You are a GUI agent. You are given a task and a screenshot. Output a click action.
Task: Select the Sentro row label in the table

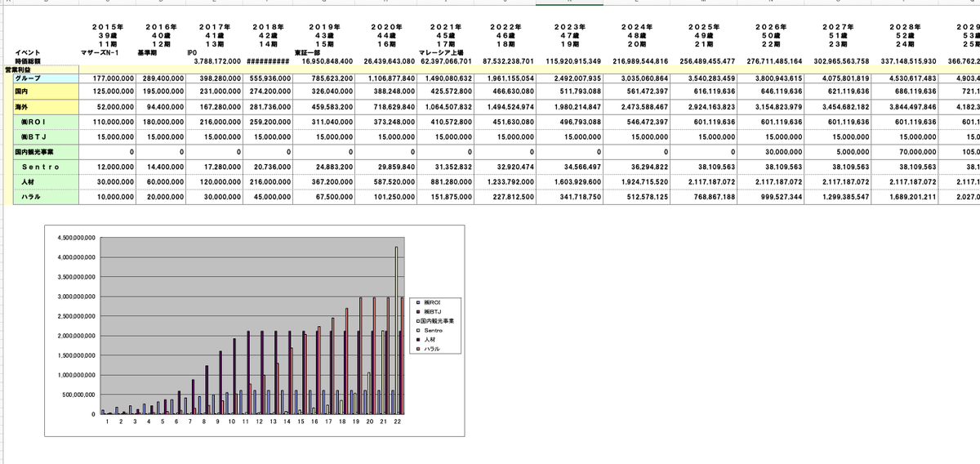[44, 167]
